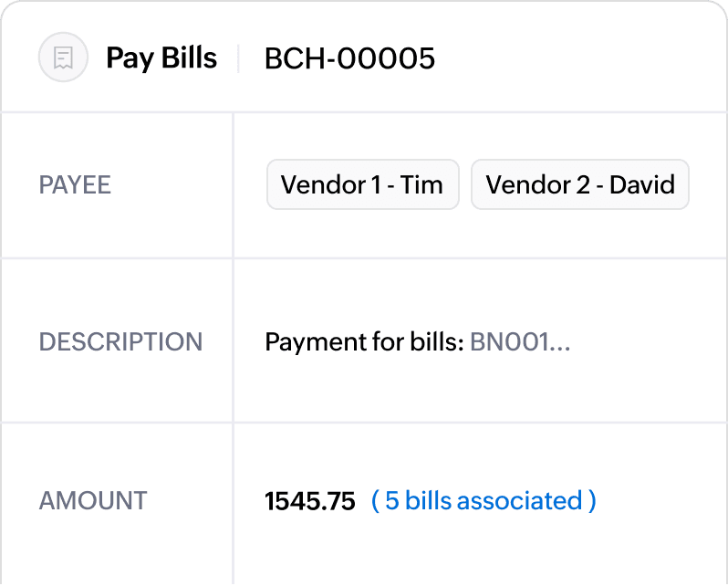
Task: Click the closing parenthesis after 'associated'
Action: point(592,501)
